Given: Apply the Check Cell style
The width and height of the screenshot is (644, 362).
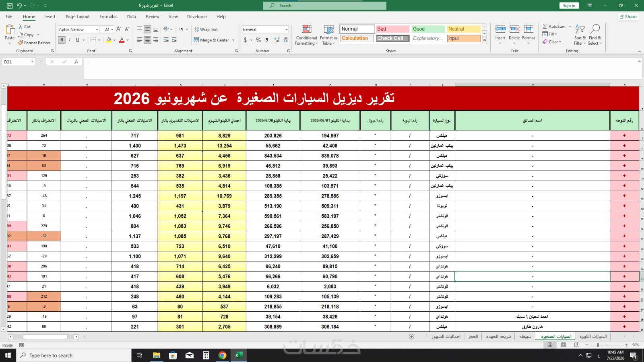Looking at the screenshot, I should tap(392, 38).
